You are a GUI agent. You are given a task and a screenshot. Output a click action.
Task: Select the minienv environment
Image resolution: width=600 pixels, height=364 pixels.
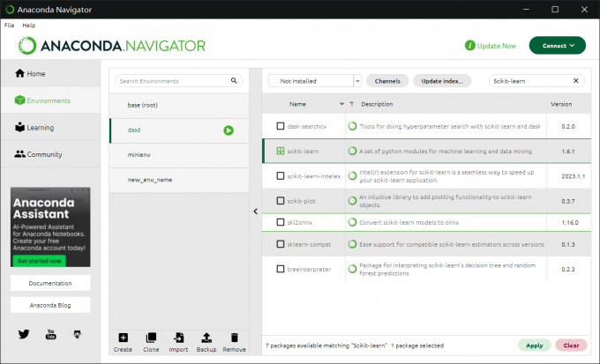point(179,155)
